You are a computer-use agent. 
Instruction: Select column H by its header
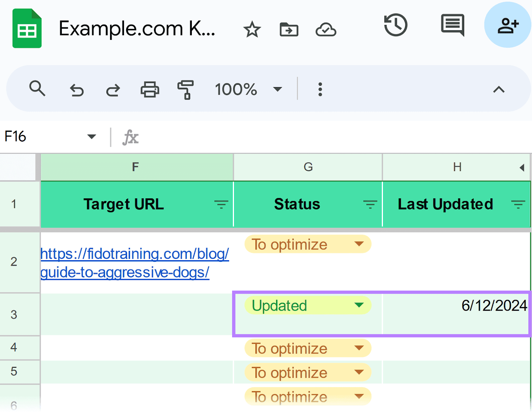(457, 167)
